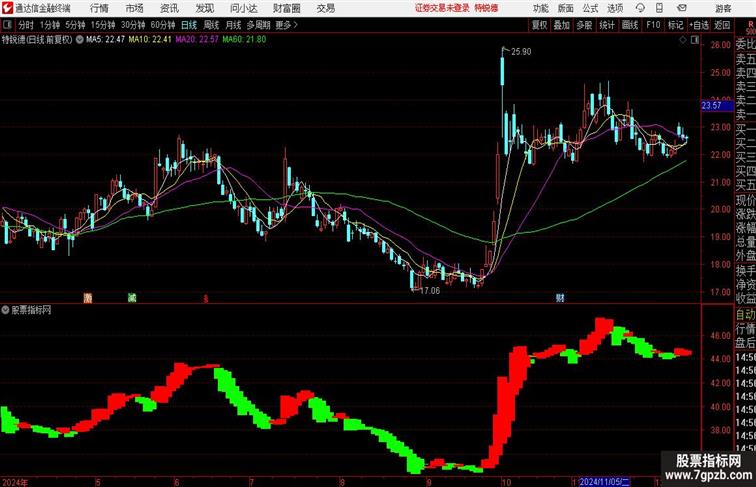Expand the 更多 timeframe list
This screenshot has width=756, height=487.
286,25
